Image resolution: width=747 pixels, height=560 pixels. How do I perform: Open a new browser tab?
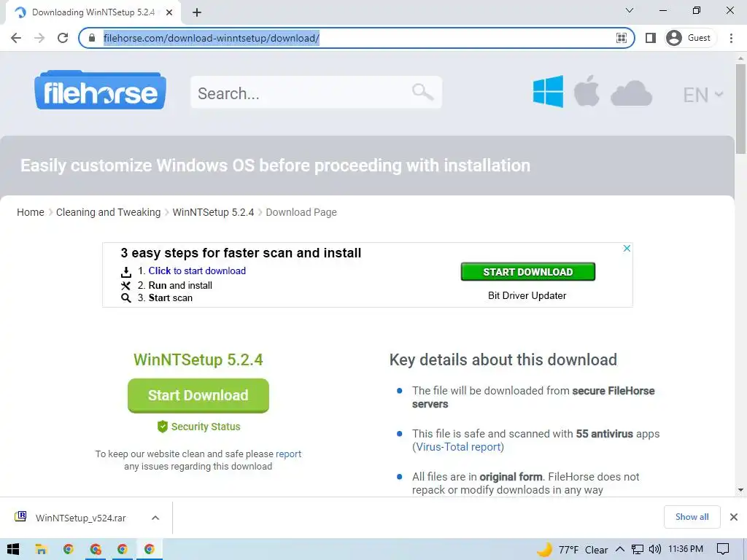pos(197,13)
